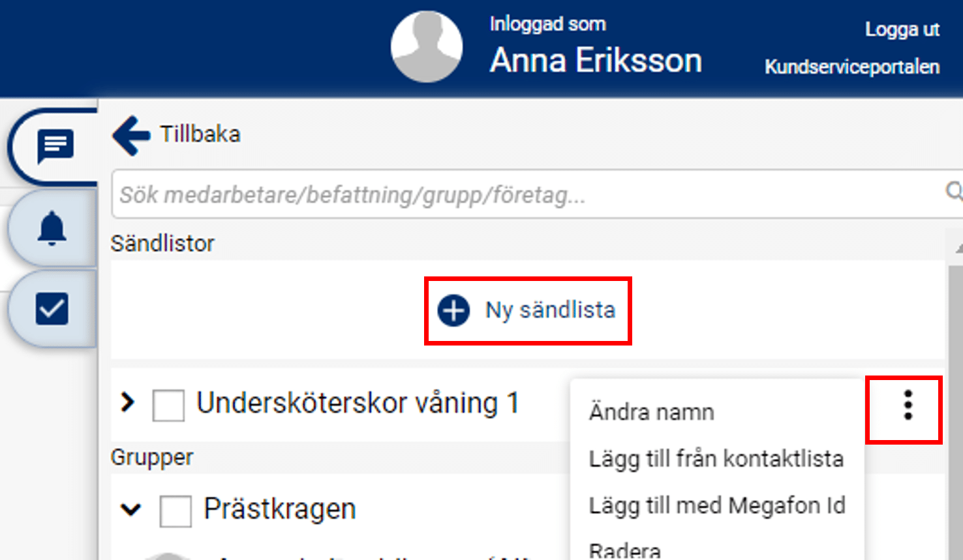Screen dimensions: 963x560
Task: Tick the Undersköterskor våning 1 checkbox
Action: [x=168, y=405]
